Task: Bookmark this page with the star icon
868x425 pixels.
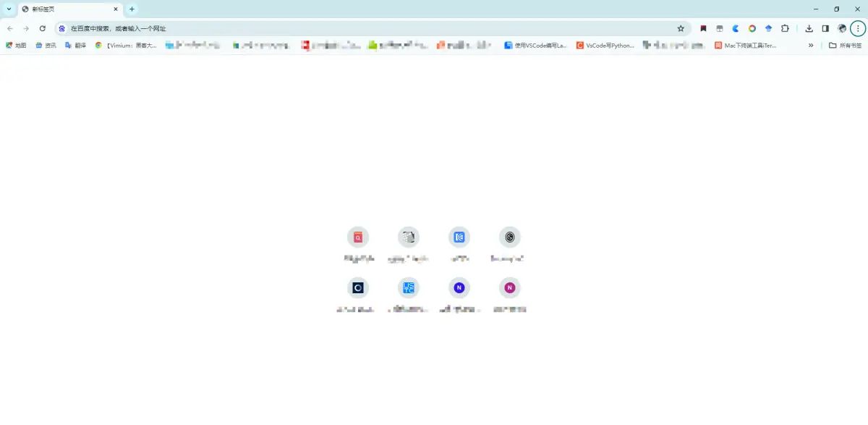Action: [x=681, y=28]
